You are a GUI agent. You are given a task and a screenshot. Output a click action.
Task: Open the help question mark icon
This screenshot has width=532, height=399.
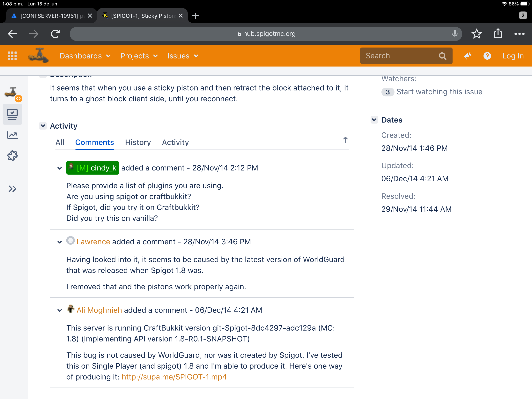point(487,56)
